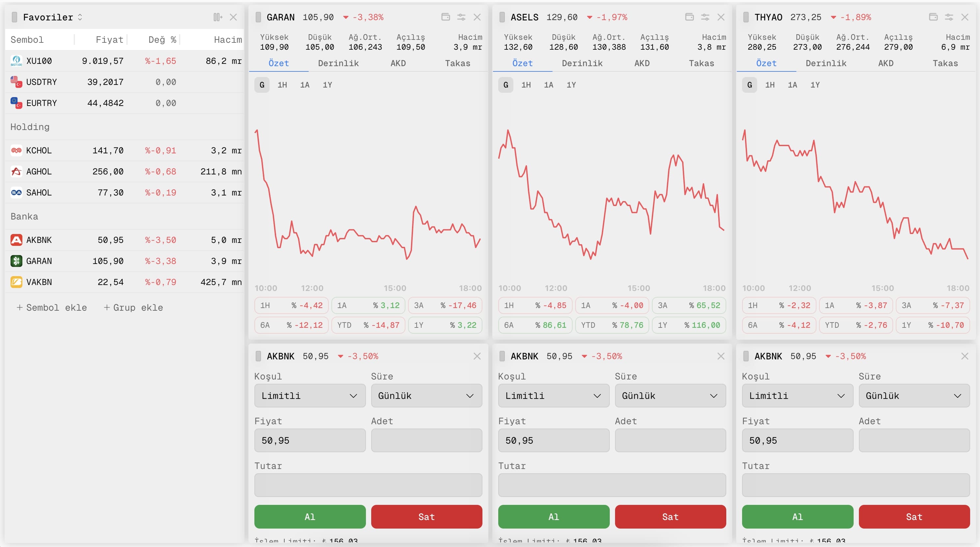Switch to Derinlik tab in GARAN panel

click(338, 63)
